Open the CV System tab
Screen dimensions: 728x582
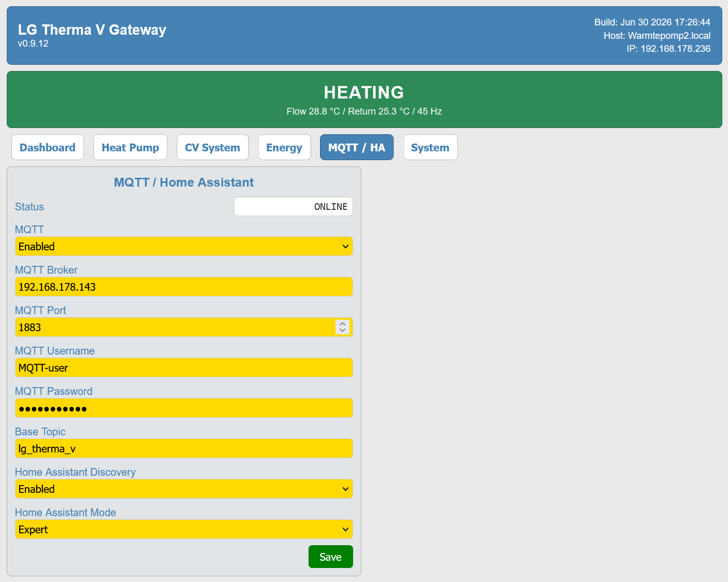[x=213, y=147]
